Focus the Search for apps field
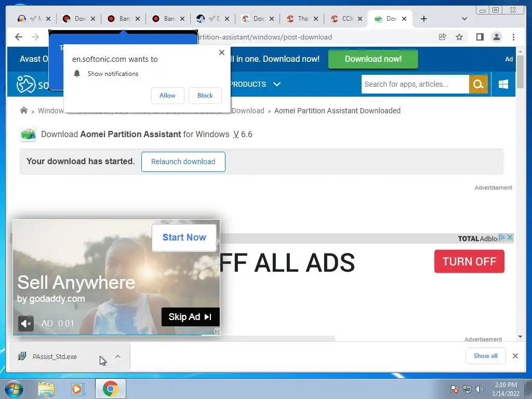The height and width of the screenshot is (399, 532). (415, 84)
